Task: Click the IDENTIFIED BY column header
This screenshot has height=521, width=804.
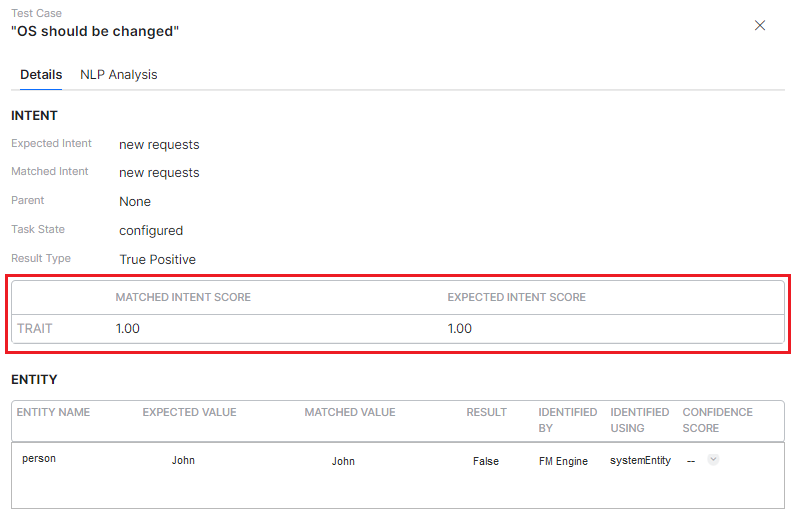Action: [x=567, y=420]
